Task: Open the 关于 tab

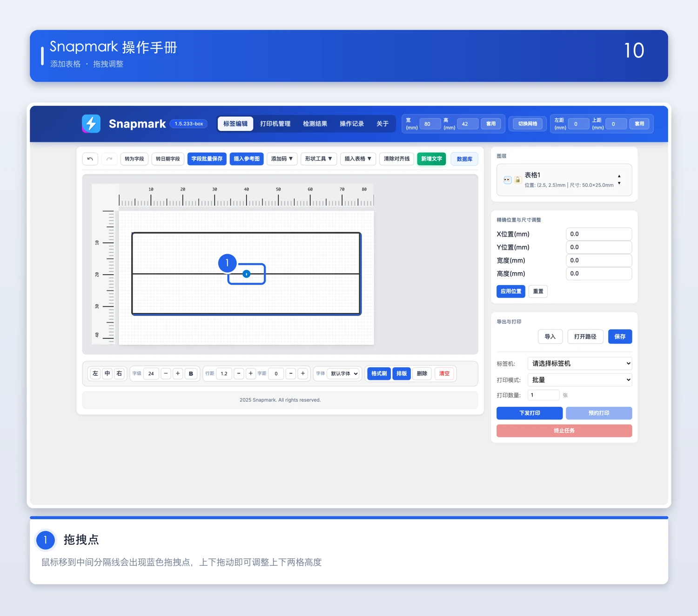Action: [383, 123]
